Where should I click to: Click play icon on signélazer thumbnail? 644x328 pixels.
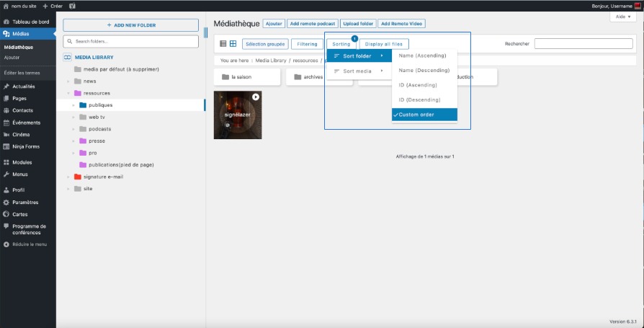[x=255, y=97]
